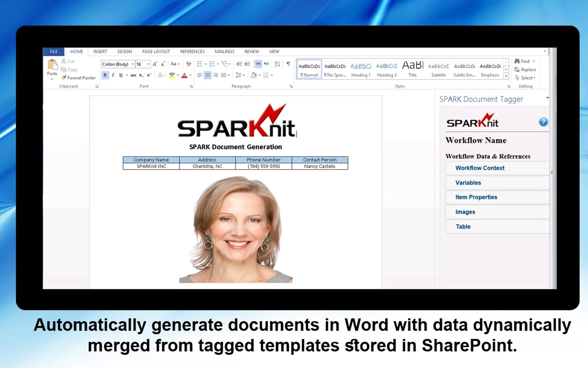Image resolution: width=588 pixels, height=368 pixels.
Task: Open SPARK Document Tagger help icon
Action: click(x=543, y=122)
